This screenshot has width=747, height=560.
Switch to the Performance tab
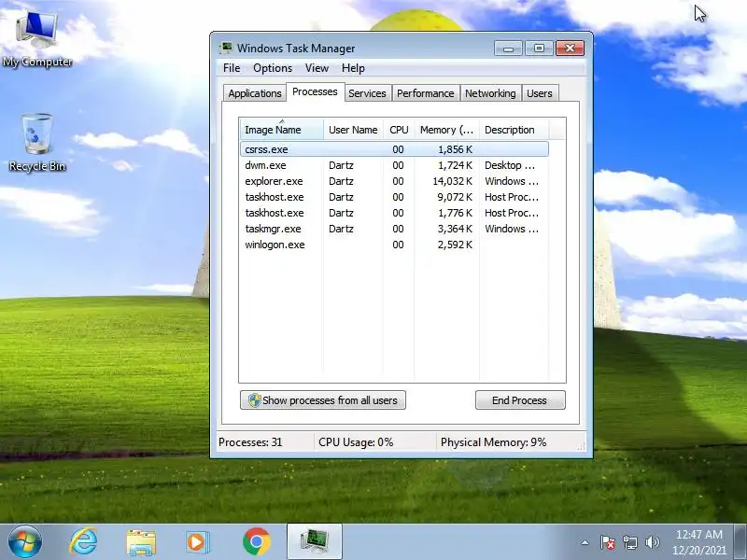click(426, 93)
